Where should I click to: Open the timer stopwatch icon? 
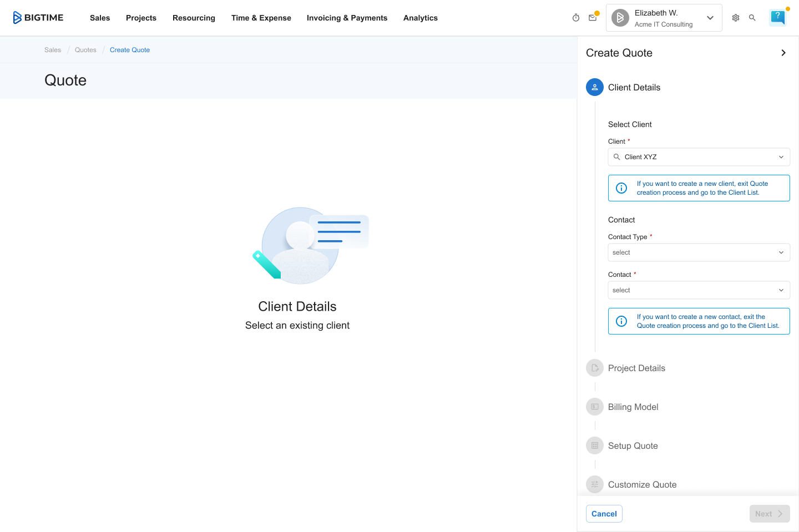click(x=576, y=18)
